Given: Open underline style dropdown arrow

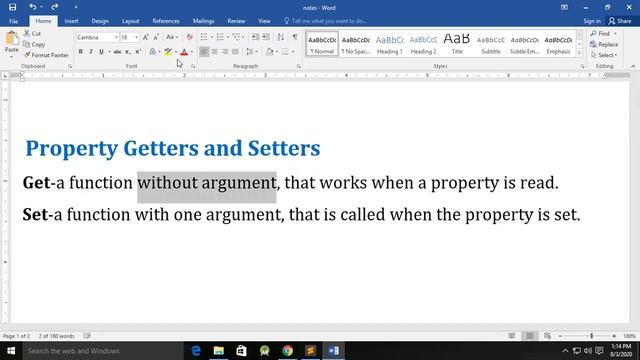Looking at the screenshot, I should click(109, 52).
